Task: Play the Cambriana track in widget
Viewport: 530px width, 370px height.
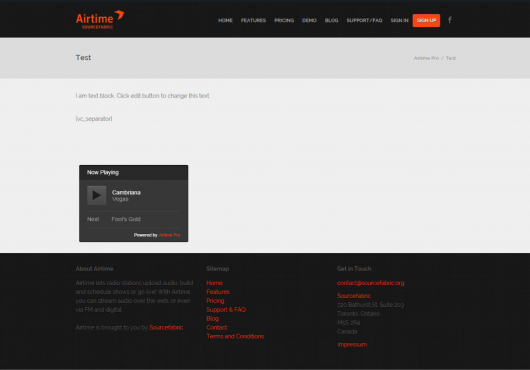Action: pos(97,195)
